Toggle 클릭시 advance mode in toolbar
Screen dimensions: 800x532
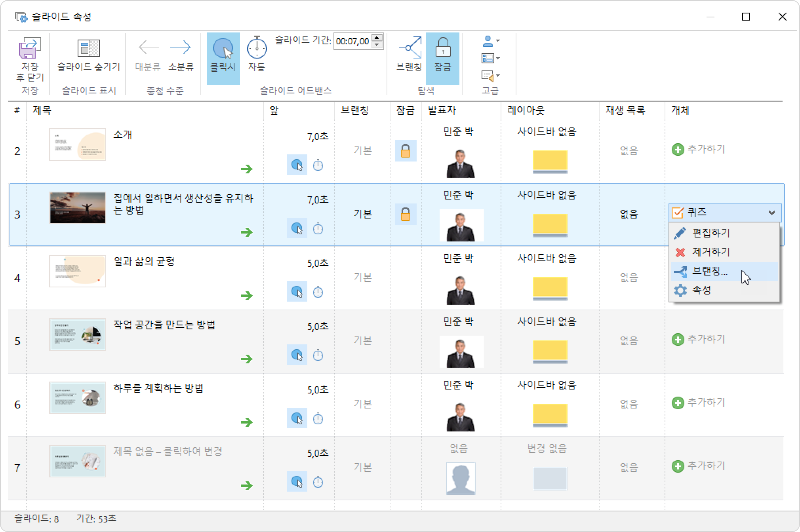tap(223, 48)
